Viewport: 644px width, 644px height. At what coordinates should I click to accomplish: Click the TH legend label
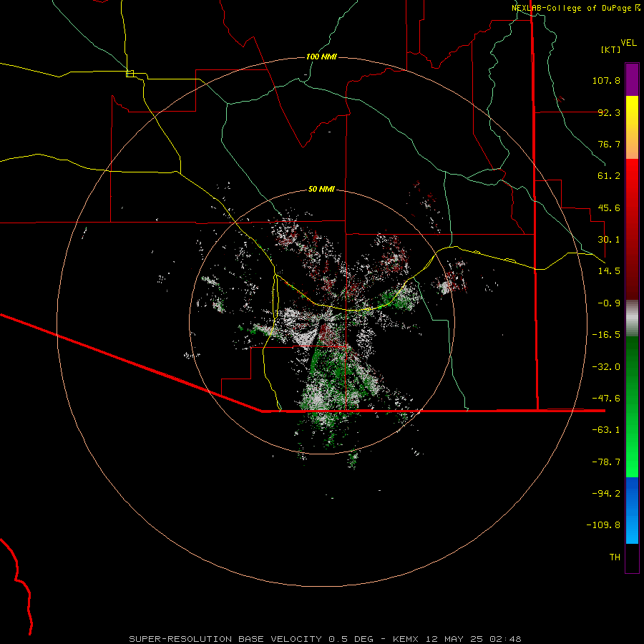click(615, 557)
